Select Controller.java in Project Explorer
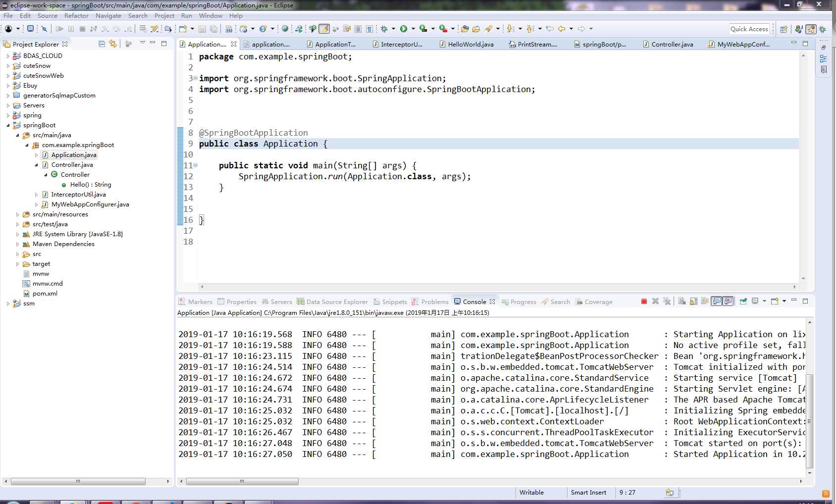Screen dimensions: 836x504 (x=72, y=165)
